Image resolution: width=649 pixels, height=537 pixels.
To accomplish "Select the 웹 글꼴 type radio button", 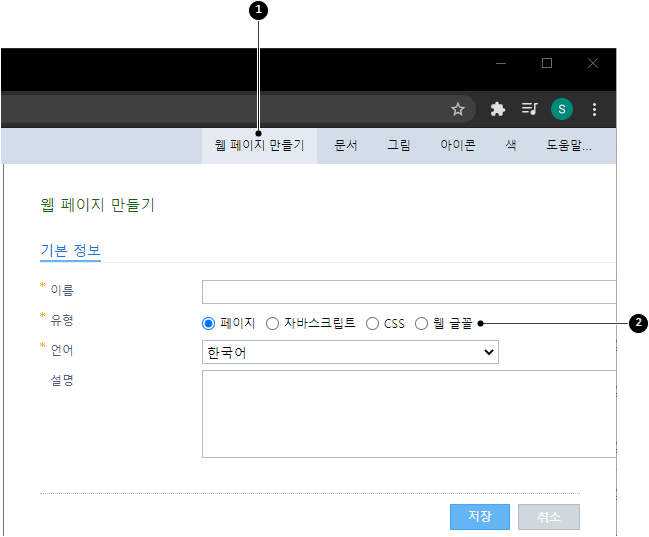I will point(421,323).
